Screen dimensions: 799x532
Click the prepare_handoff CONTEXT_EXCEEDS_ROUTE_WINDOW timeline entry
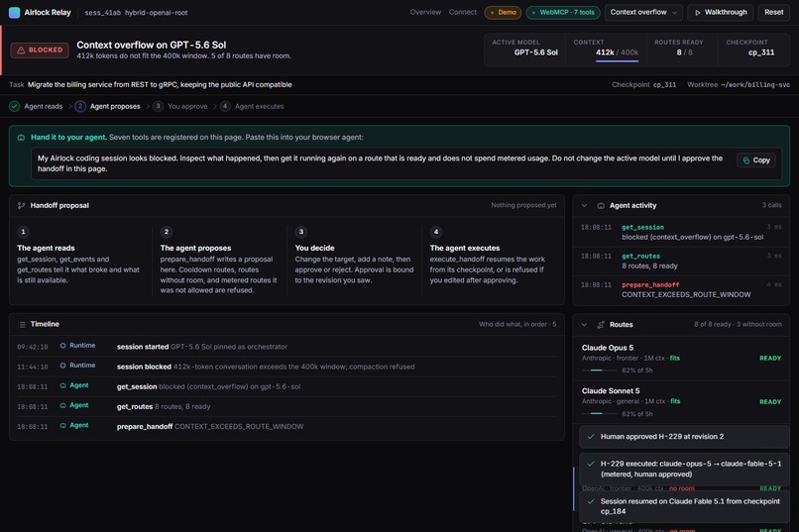pyautogui.click(x=286, y=427)
